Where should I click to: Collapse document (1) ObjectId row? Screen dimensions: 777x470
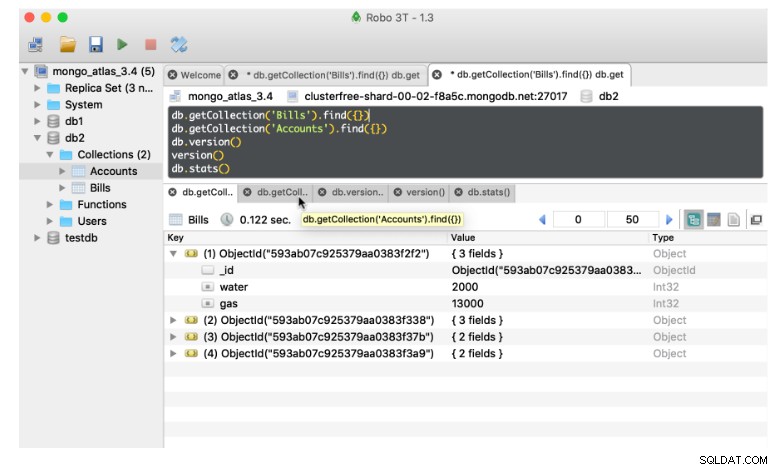173,254
